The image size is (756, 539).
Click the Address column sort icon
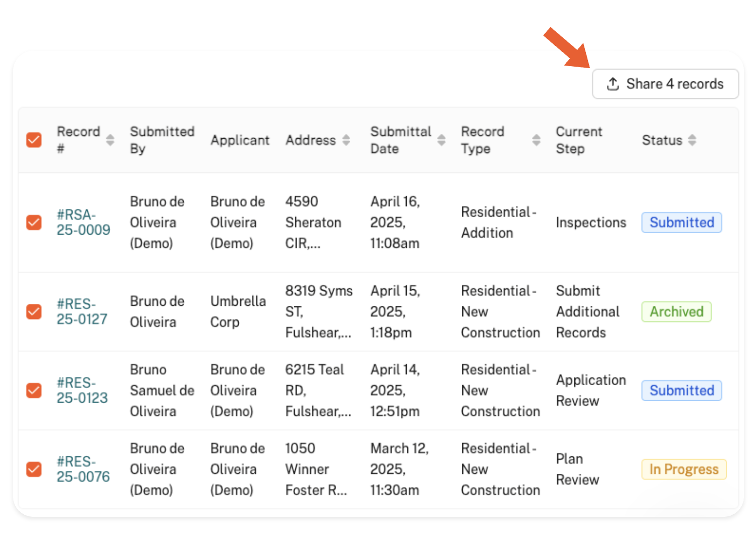(346, 140)
